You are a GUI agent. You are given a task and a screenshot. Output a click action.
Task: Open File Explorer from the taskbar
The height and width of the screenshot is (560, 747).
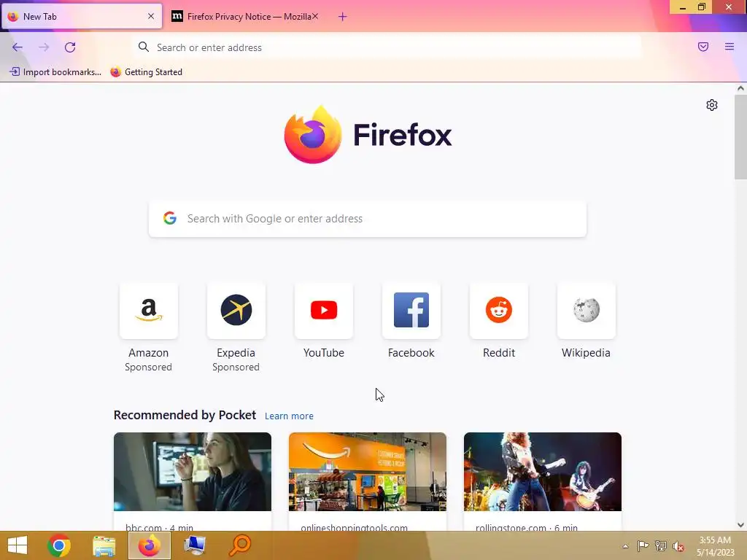coord(104,546)
